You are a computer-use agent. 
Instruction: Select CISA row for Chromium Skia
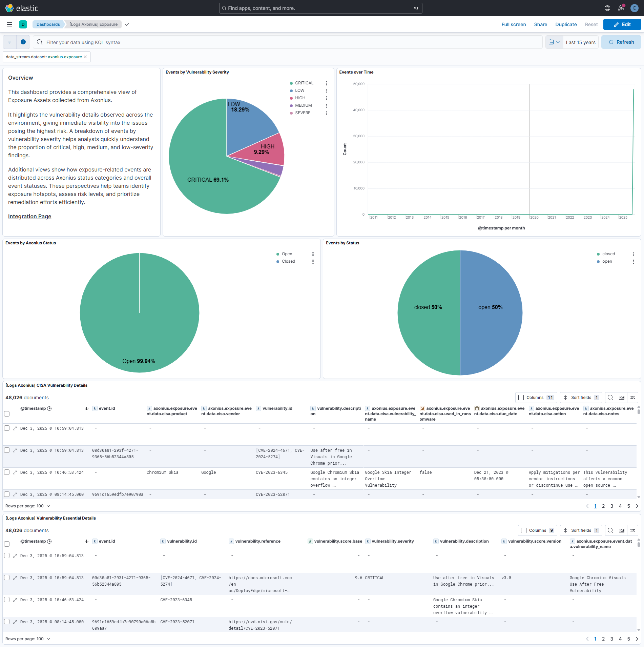(x=7, y=472)
